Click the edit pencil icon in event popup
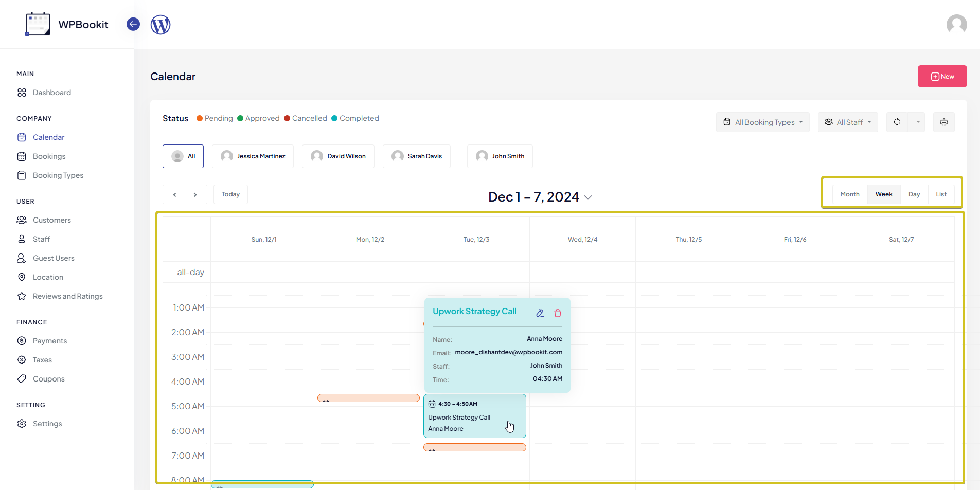Viewport: 980px width, 490px height. [x=540, y=313]
